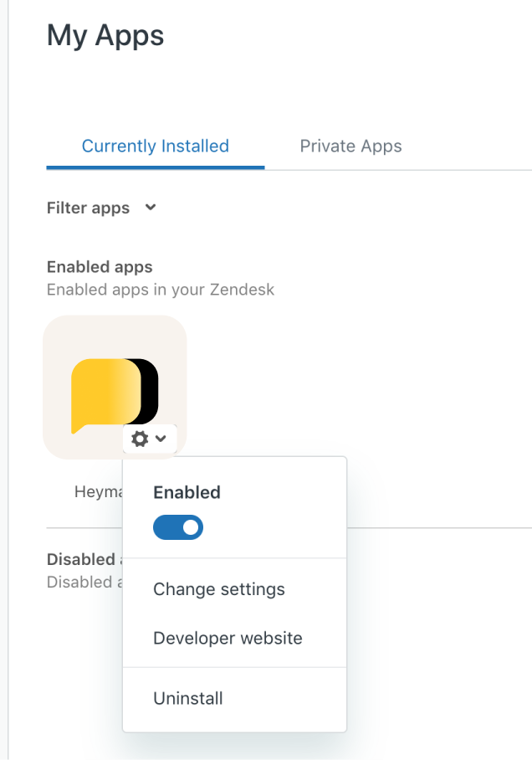Click the black bubble edge behind the yellow logo
Screen dimensions: 532x760
(x=151, y=390)
